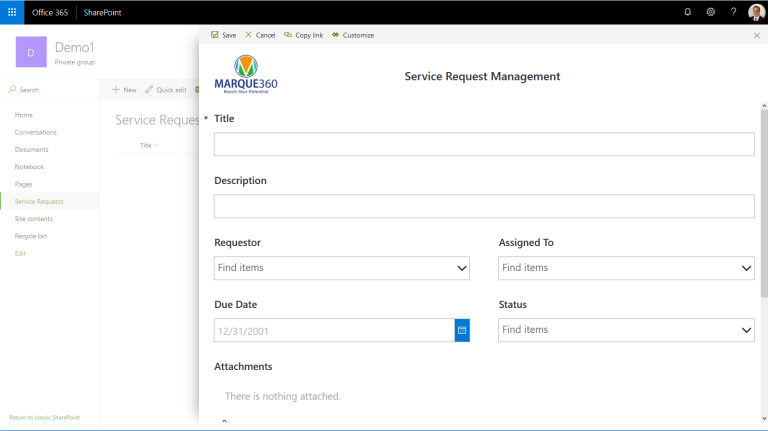The image size is (768, 431).
Task: Open the Due Date calendar picker
Action: [462, 330]
